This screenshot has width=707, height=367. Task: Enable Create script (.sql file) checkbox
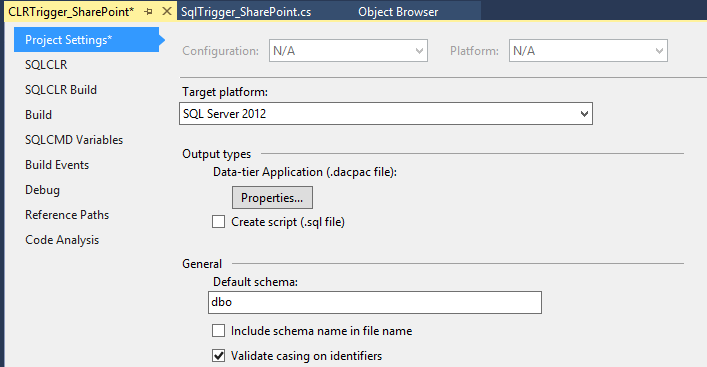(x=219, y=222)
